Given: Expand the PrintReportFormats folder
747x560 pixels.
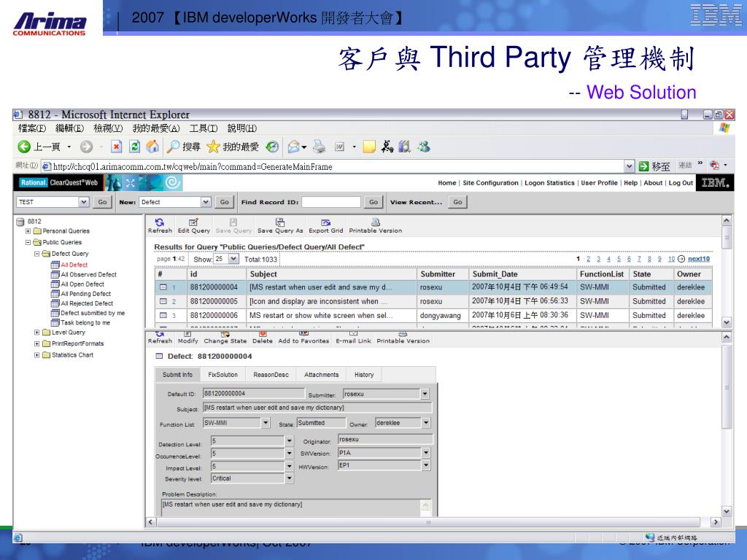Looking at the screenshot, I should (37, 343).
